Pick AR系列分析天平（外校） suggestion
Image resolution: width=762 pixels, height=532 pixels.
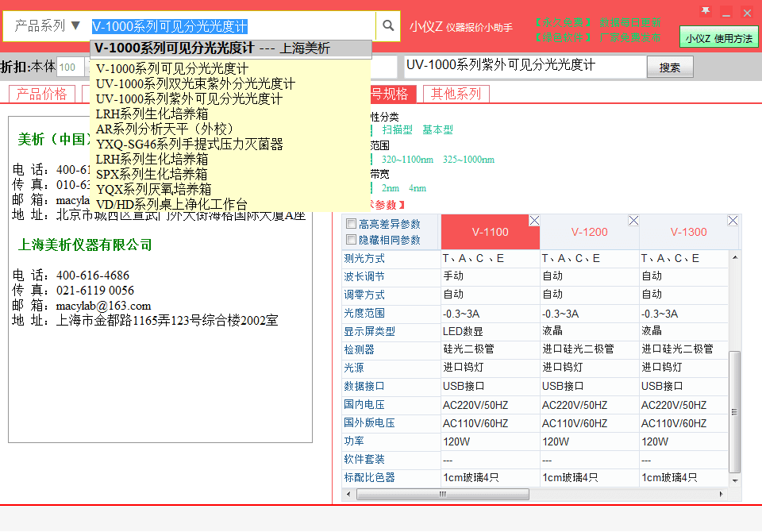point(165,129)
